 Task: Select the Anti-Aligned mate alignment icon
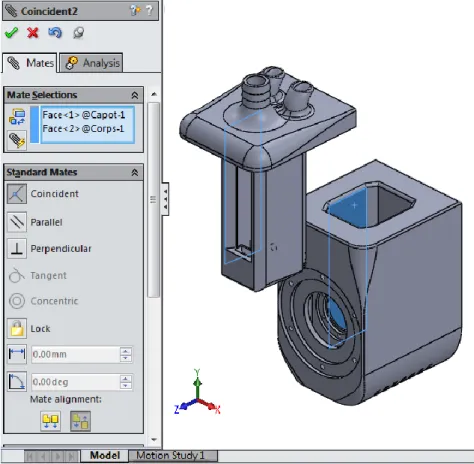pos(80,421)
